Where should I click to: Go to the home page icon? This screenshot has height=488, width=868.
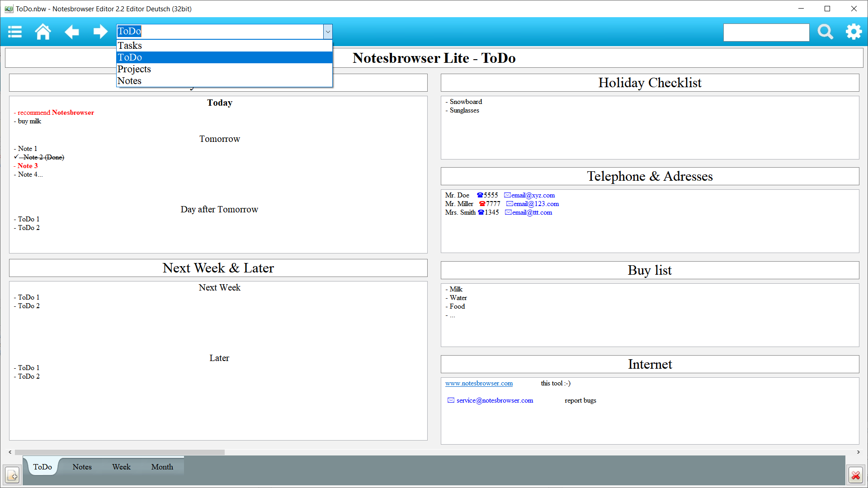pyautogui.click(x=43, y=32)
